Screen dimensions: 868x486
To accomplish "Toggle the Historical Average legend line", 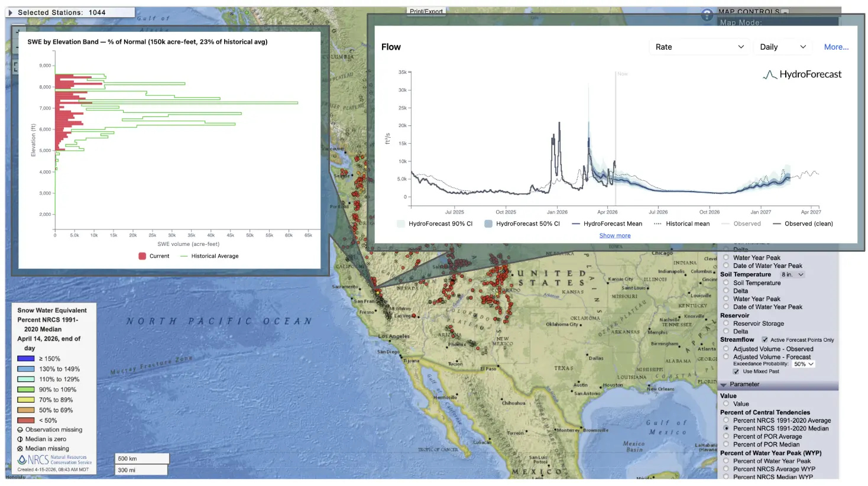I will (x=184, y=256).
